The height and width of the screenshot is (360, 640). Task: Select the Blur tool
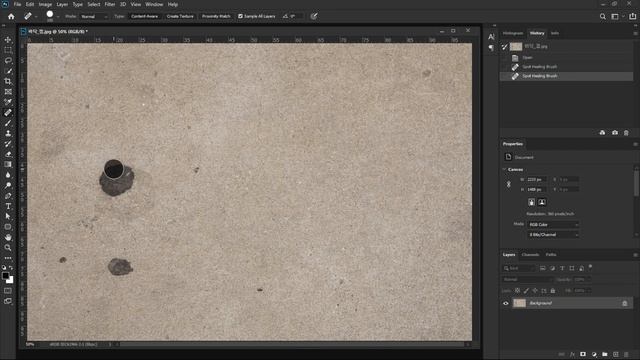pos(8,175)
